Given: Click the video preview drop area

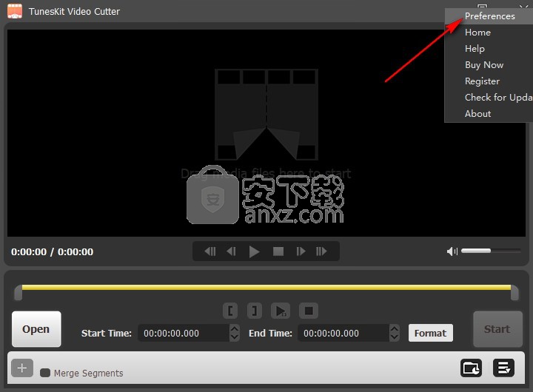Looking at the screenshot, I should click(x=266, y=133).
